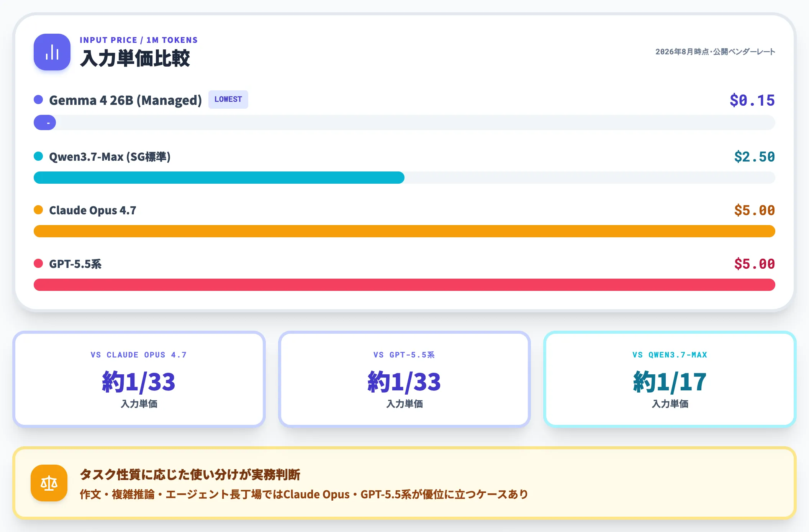Screen dimensions: 809x532
Task: Click the teal dot beside Qwen3.7-Max
Action: click(38, 156)
